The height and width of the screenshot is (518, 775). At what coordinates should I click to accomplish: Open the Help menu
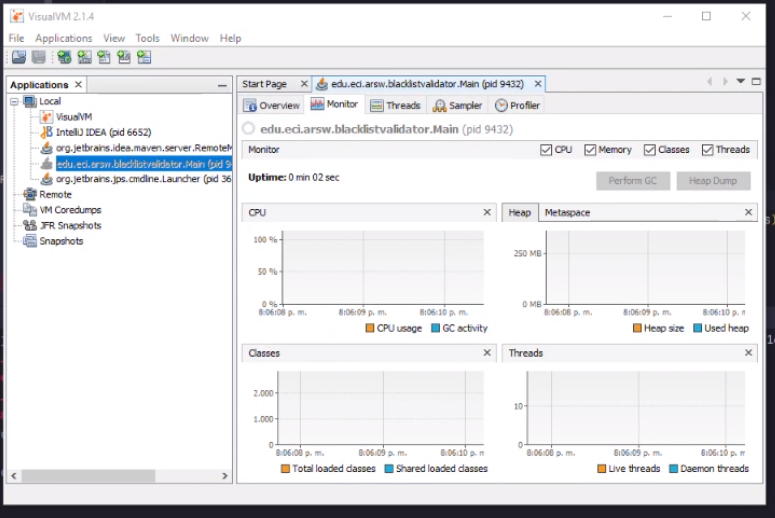(230, 38)
